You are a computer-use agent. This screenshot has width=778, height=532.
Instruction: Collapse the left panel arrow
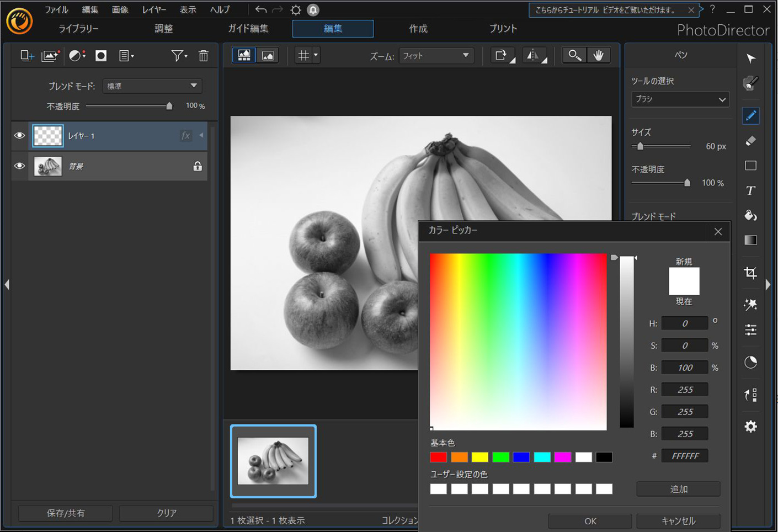[x=7, y=285]
